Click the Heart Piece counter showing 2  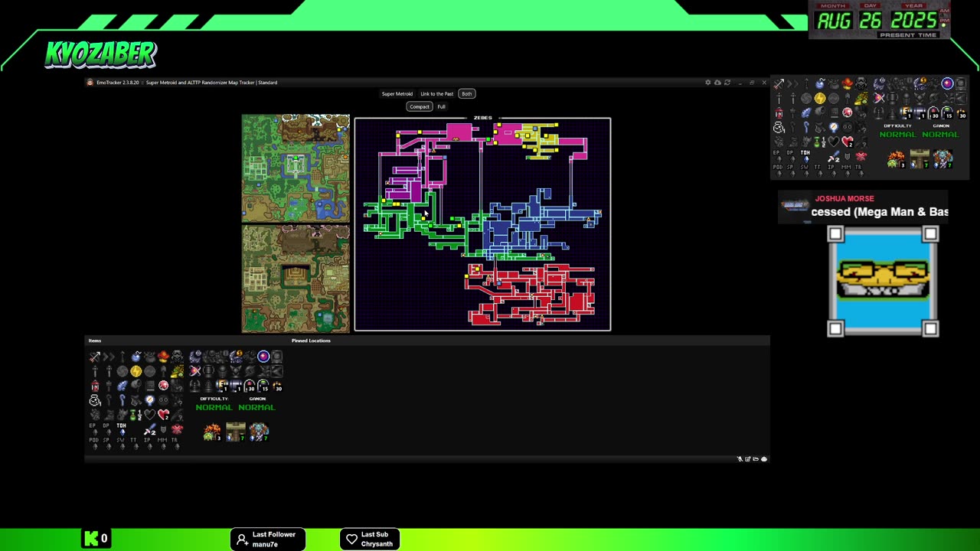(163, 415)
